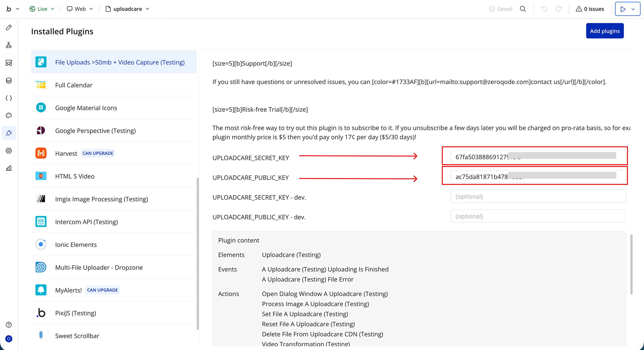Expand the preview run arrow dropdown
The width and height of the screenshot is (644, 350).
pos(633,9)
